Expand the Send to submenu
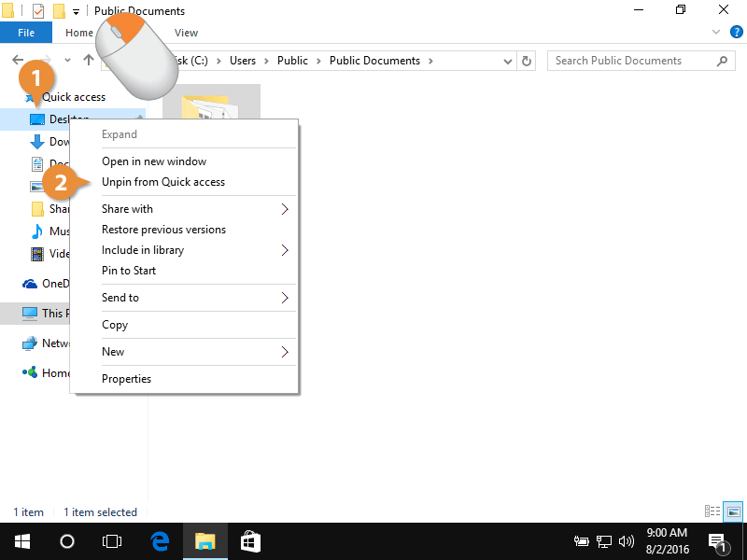 [120, 297]
